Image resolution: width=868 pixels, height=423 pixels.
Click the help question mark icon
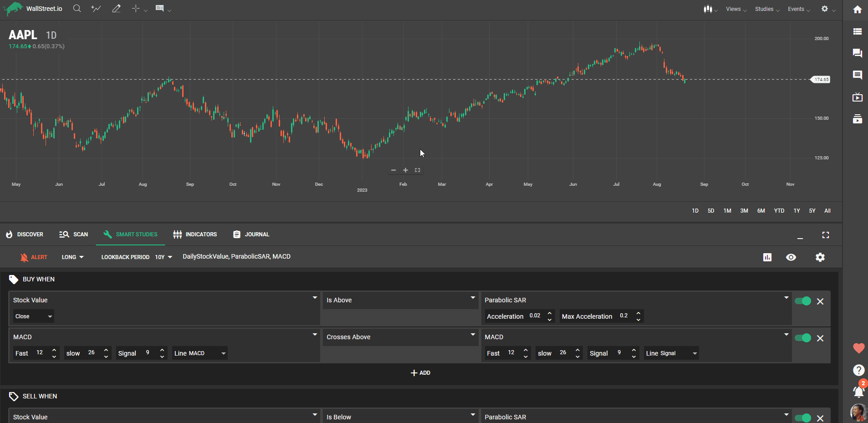(858, 370)
